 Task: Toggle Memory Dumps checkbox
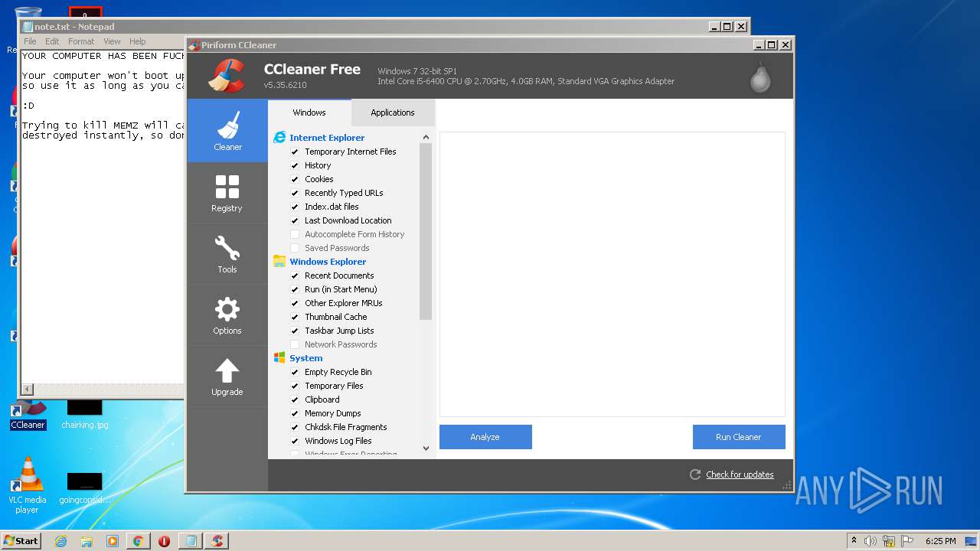click(295, 413)
